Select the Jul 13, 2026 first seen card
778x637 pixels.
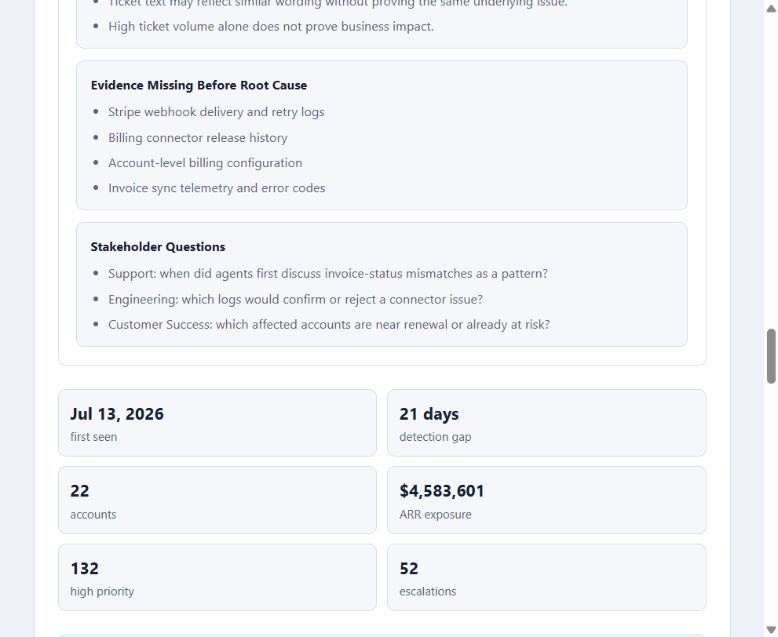point(217,423)
